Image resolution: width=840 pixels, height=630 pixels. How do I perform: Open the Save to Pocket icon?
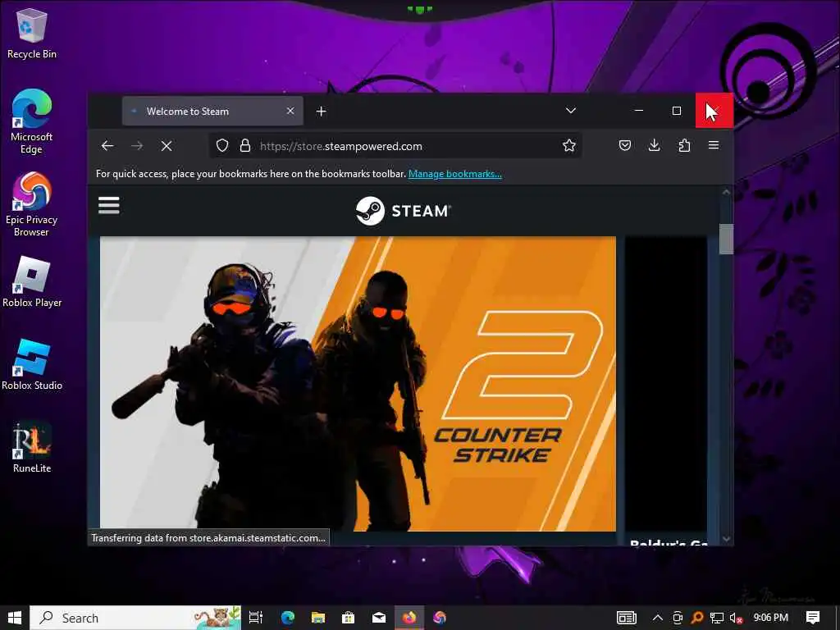[624, 145]
